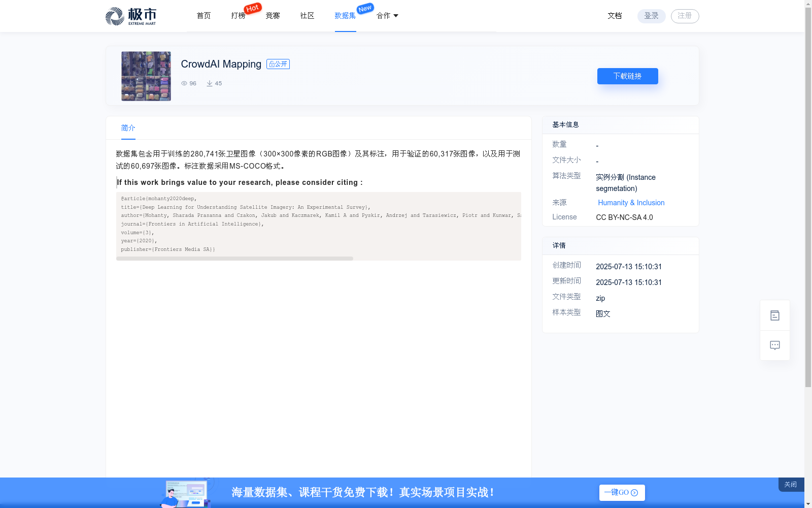Open the 首页 home menu item

(x=204, y=16)
